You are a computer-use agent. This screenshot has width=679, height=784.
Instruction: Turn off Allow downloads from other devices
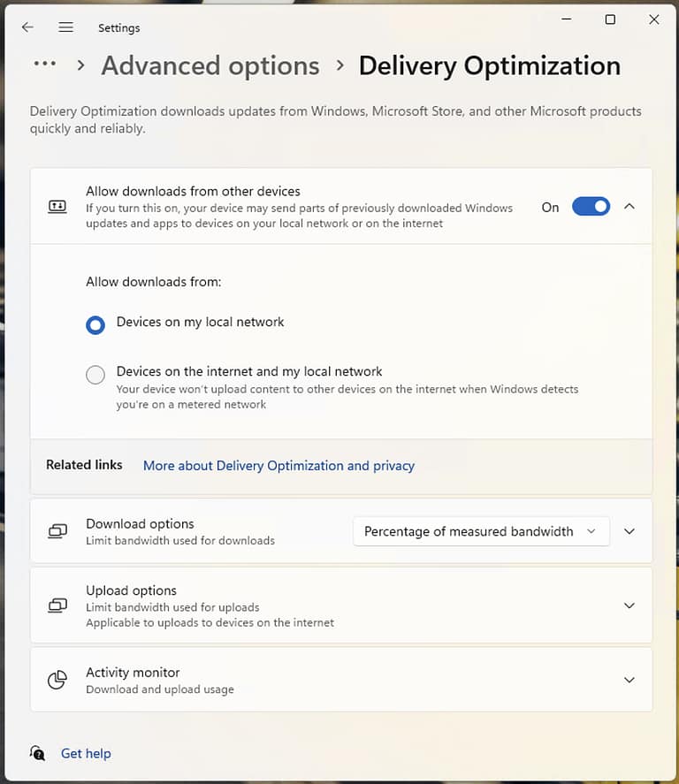[591, 206]
